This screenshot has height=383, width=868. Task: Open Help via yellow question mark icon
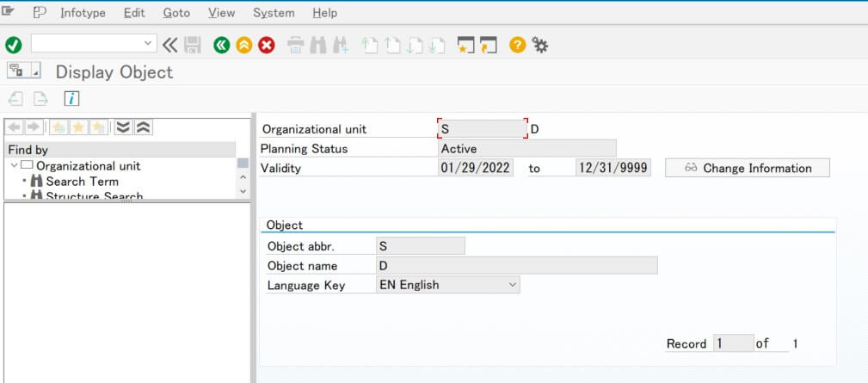pyautogui.click(x=517, y=45)
